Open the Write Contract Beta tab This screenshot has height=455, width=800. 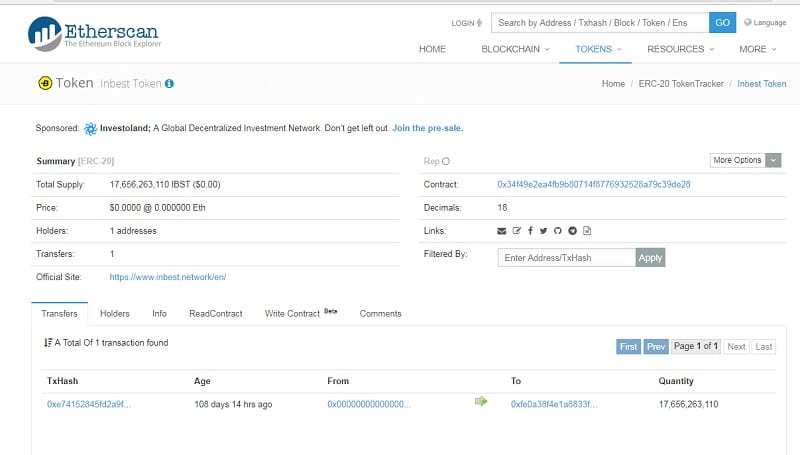[301, 314]
